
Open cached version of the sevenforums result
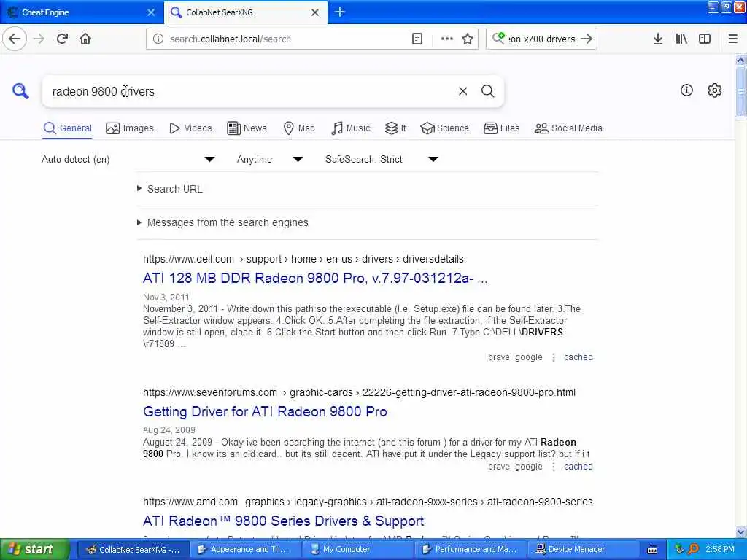(578, 467)
